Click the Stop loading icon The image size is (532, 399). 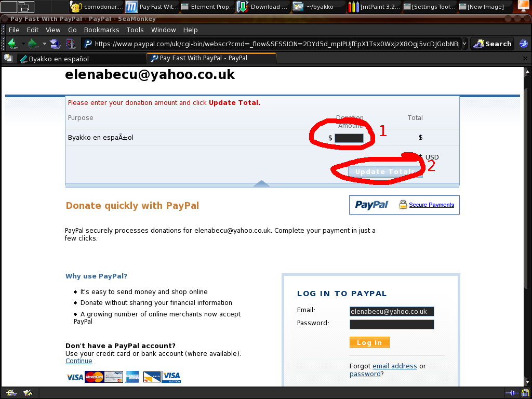pyautogui.click(x=71, y=44)
